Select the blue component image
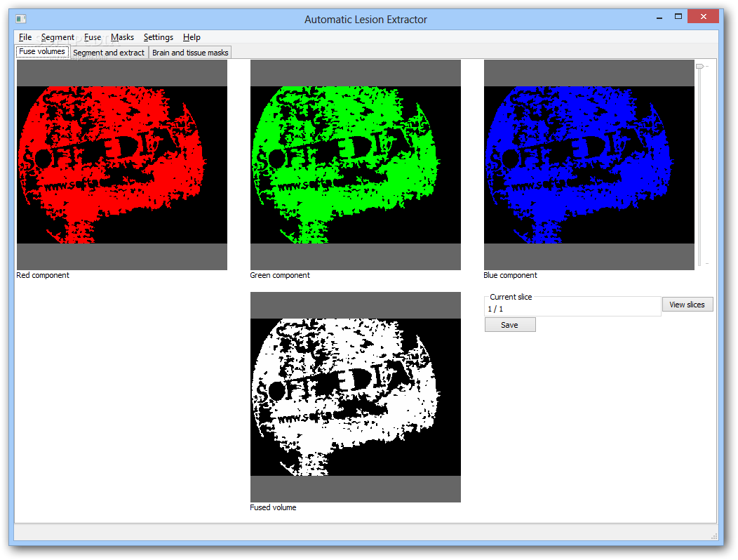 click(589, 165)
